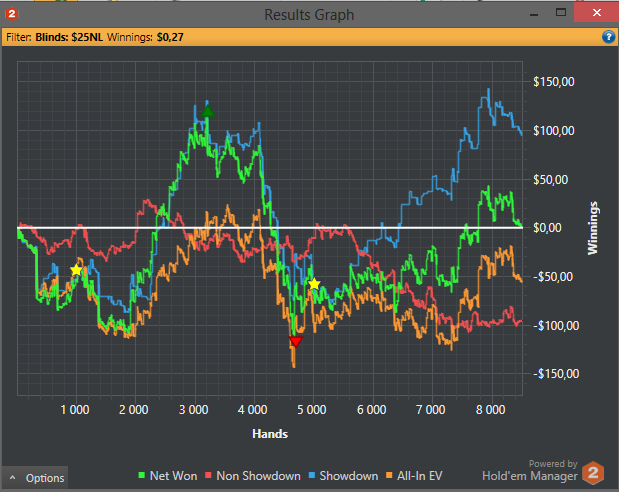
Task: Click the red Non Showdown legend swatch
Action: point(208,475)
